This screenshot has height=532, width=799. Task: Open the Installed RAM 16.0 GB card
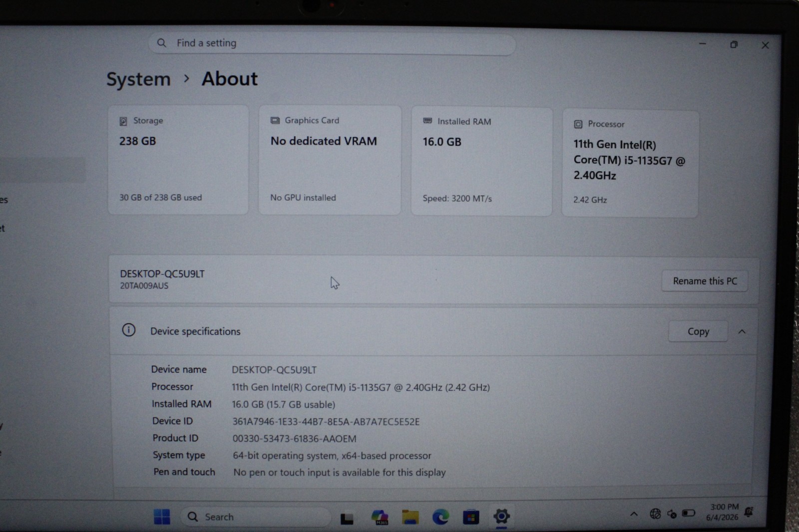[481, 161]
